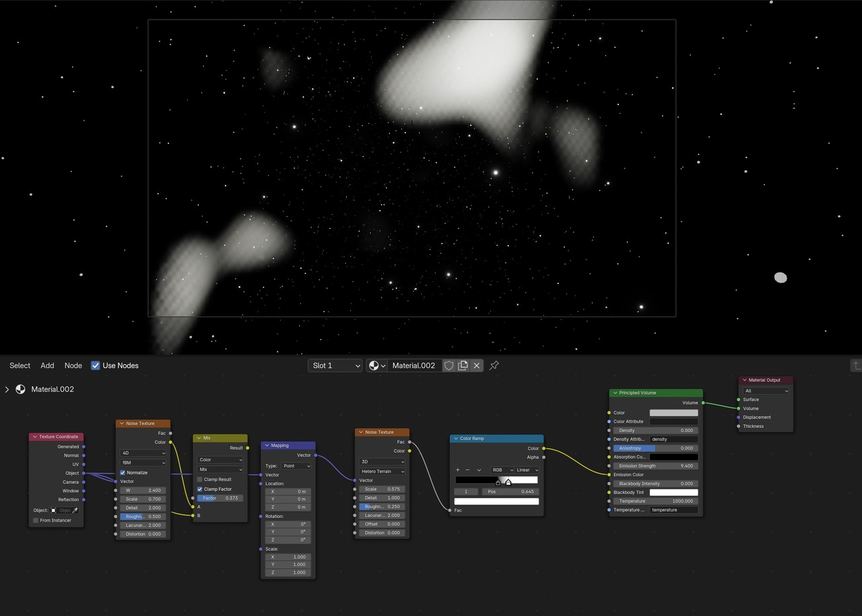Click the fake user shield icon
Screen dimensions: 862x616
tap(449, 366)
